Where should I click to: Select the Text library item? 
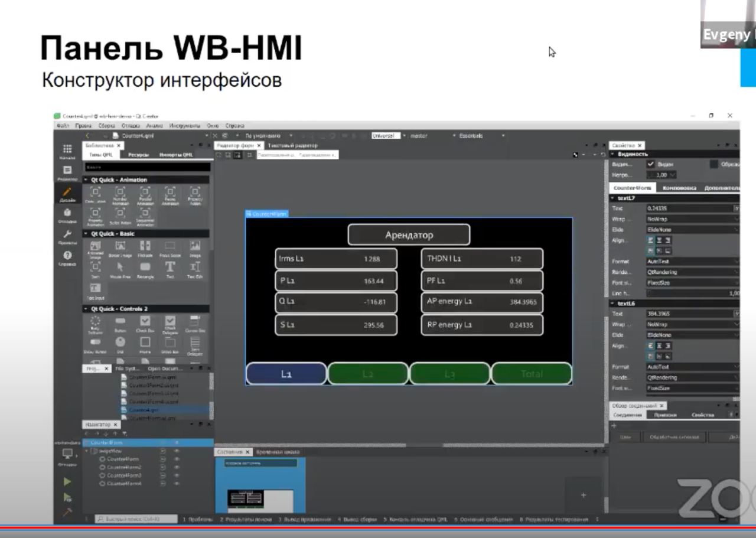coord(170,270)
